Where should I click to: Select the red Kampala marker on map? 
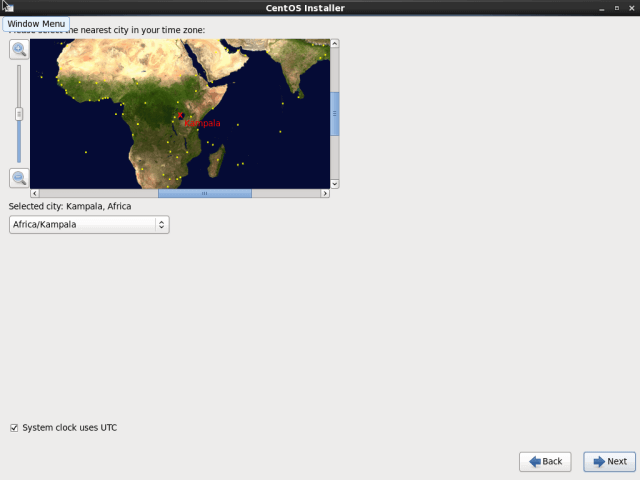(x=181, y=117)
